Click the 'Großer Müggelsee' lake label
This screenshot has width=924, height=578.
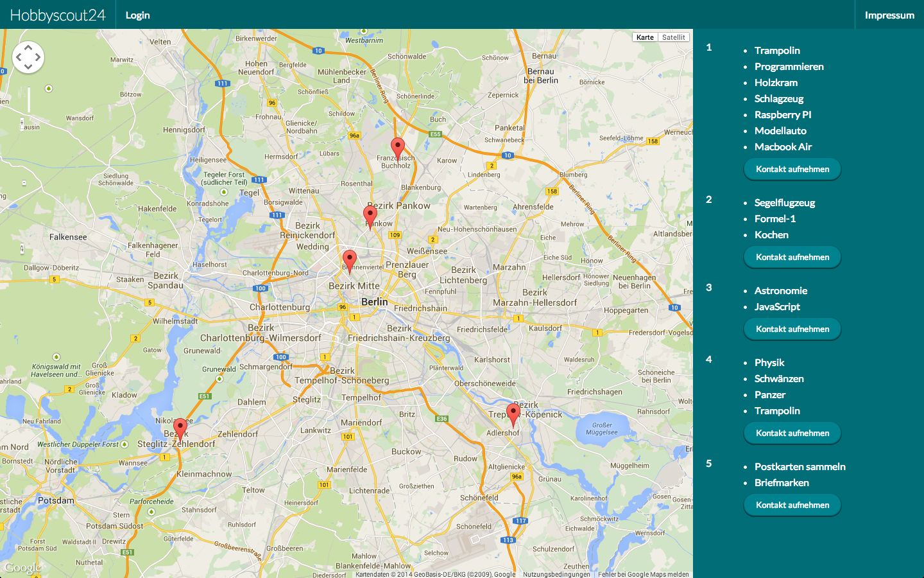(x=602, y=428)
